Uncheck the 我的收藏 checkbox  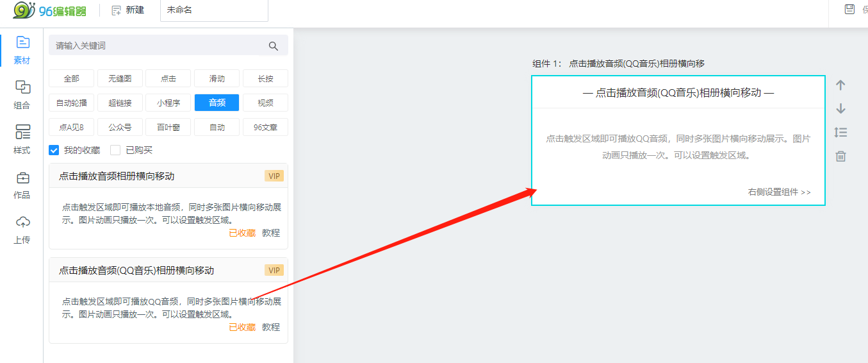click(x=54, y=150)
